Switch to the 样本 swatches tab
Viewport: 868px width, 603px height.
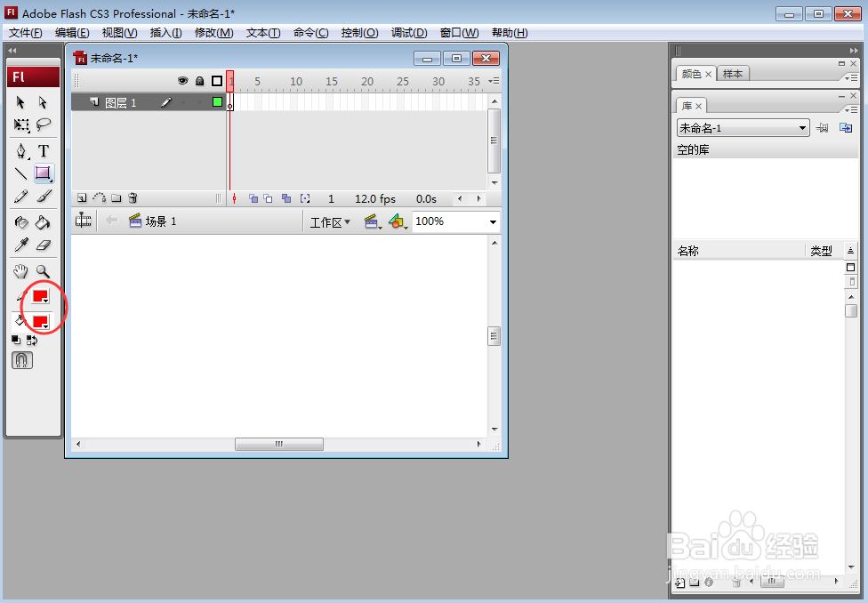tap(733, 74)
